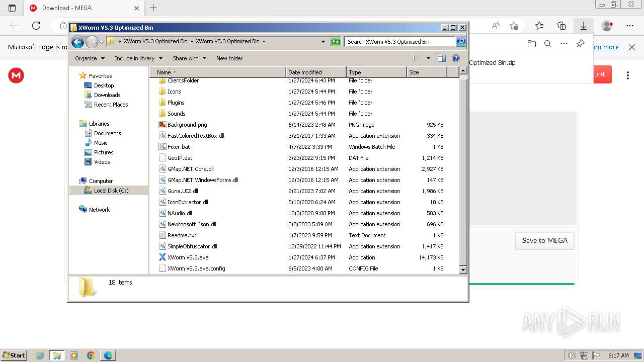This screenshot has width=644, height=362.
Task: Add this page to Edge favorites
Action: tap(514, 26)
